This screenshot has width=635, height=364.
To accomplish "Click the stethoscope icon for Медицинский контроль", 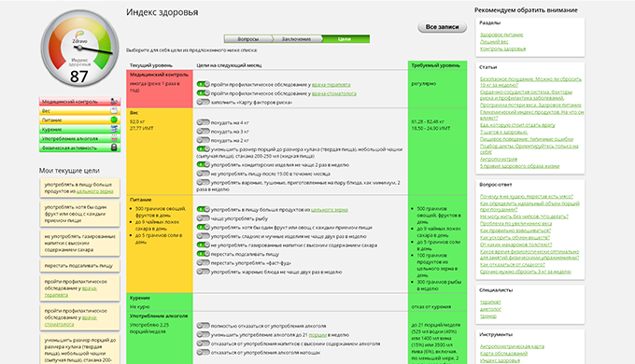I will point(114,101).
